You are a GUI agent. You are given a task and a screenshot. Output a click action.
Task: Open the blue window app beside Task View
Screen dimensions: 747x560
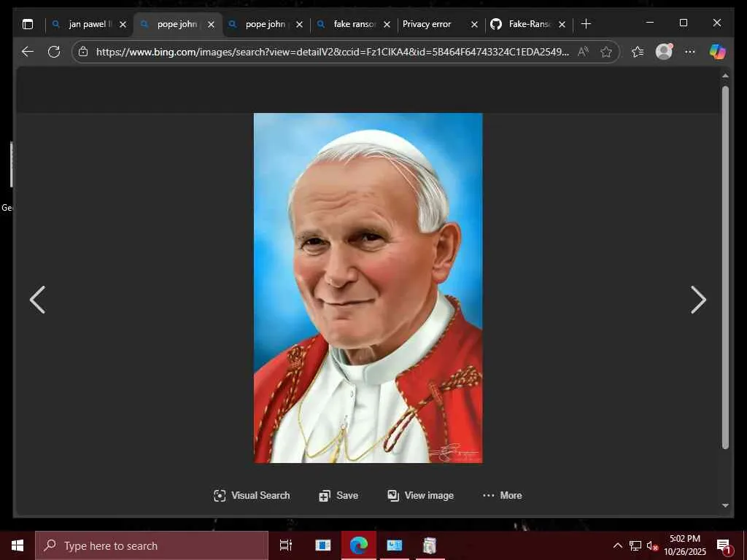click(322, 545)
